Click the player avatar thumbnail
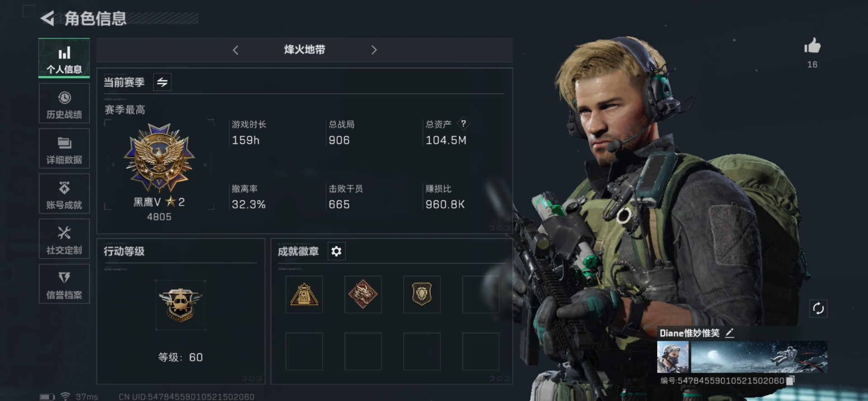This screenshot has width=868, height=401. point(673,357)
